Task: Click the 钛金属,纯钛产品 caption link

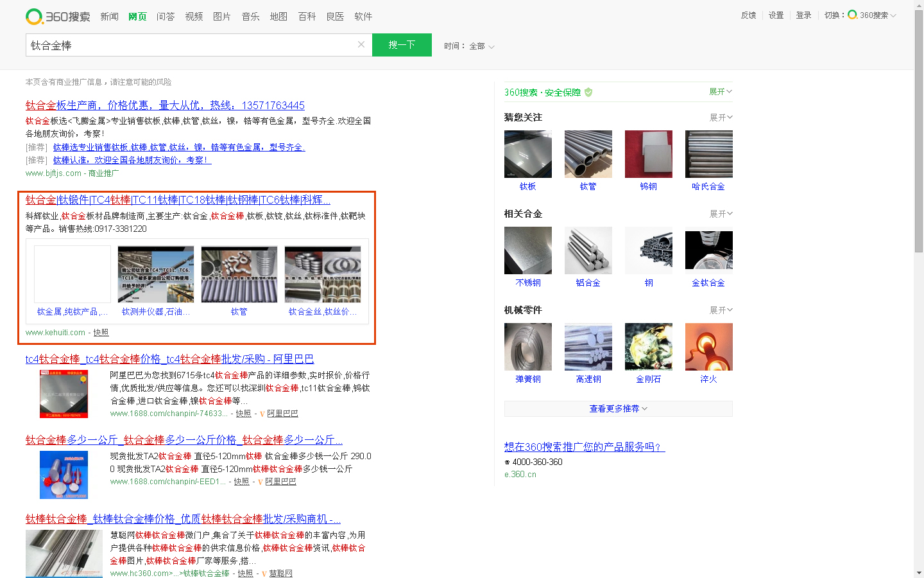Action: point(73,311)
